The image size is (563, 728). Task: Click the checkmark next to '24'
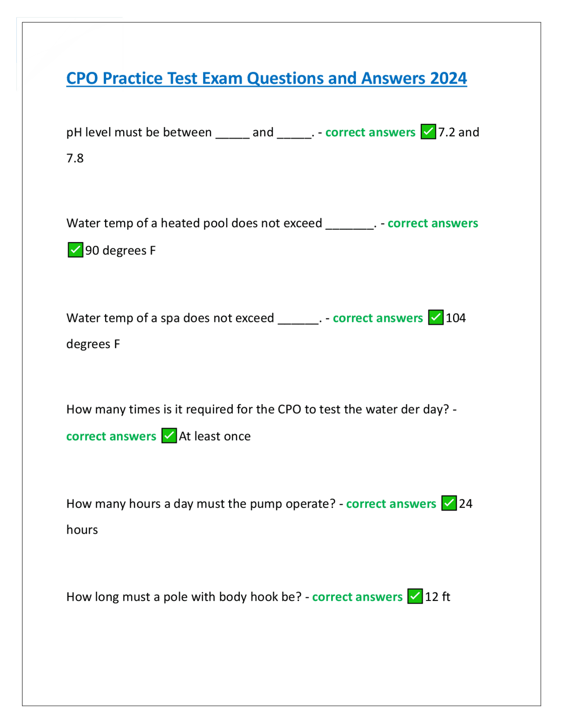tap(449, 502)
